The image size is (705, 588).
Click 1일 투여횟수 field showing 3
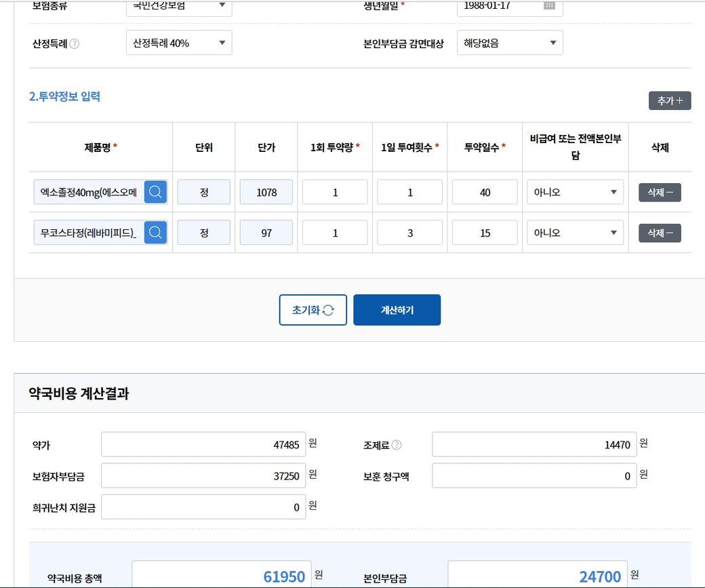click(409, 233)
